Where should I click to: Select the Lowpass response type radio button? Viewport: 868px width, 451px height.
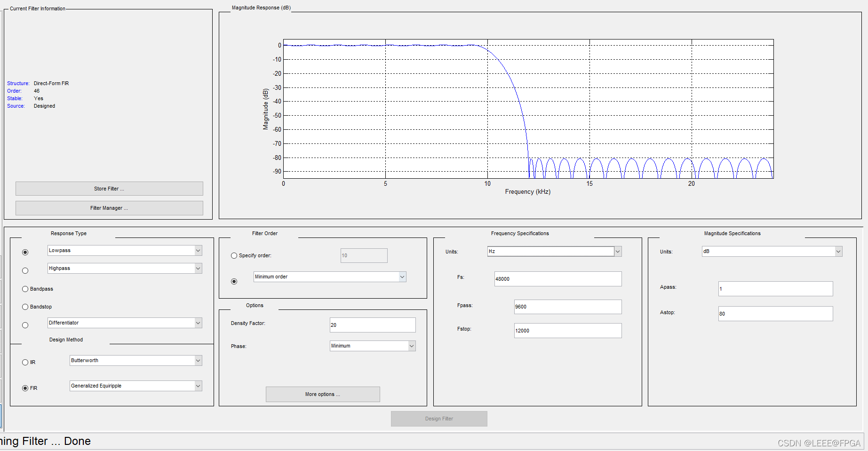(25, 253)
